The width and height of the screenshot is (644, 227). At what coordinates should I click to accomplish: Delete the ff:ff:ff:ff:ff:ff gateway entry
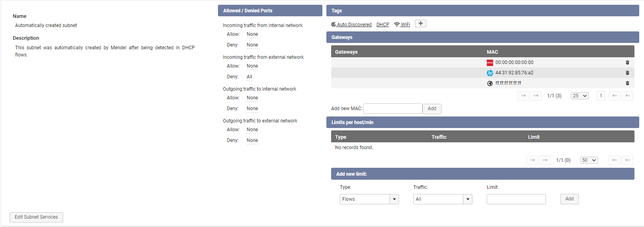pos(627,83)
